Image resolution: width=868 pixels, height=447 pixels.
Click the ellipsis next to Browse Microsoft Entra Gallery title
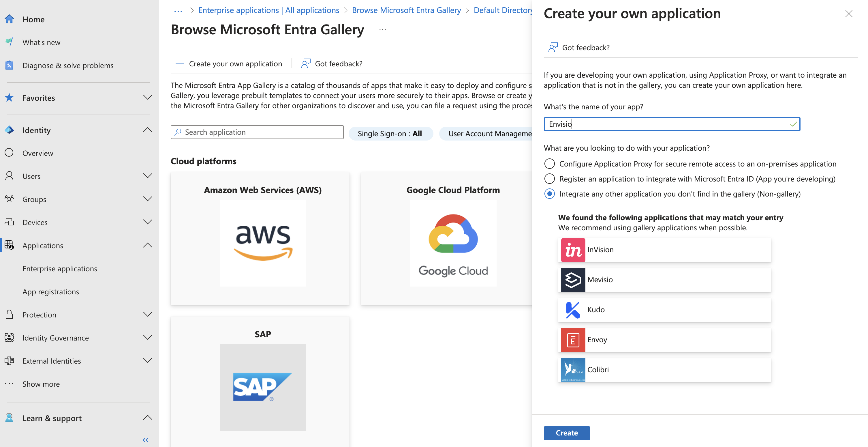[x=382, y=30]
